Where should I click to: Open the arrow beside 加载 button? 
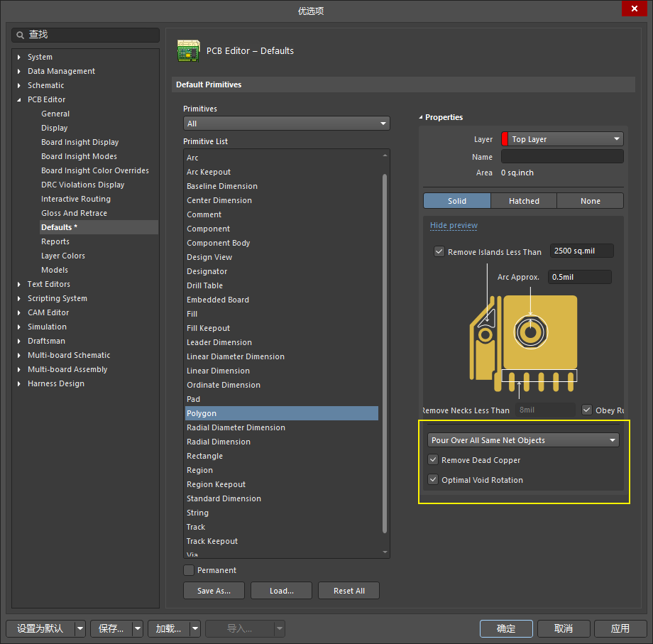pyautogui.click(x=194, y=628)
